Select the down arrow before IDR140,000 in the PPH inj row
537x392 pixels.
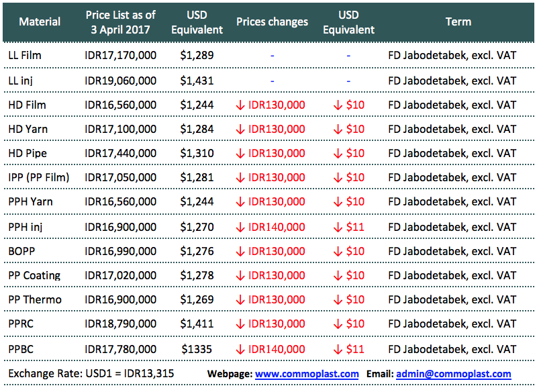point(240,227)
